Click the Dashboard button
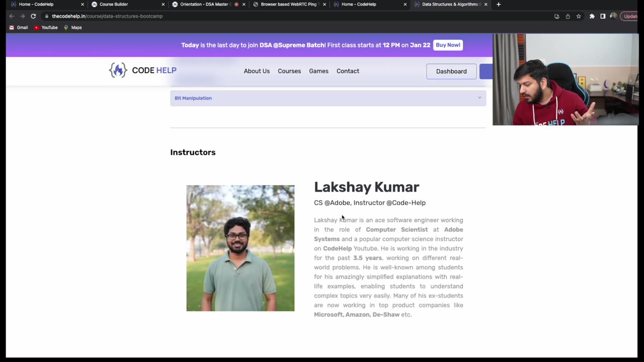Viewport: 644px width, 362px height. pos(451,71)
